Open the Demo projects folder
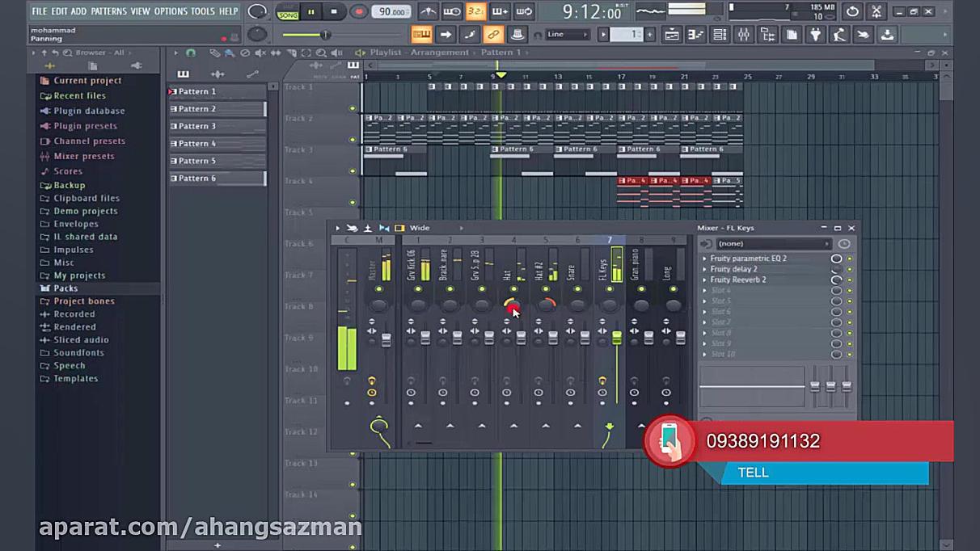 [85, 212]
